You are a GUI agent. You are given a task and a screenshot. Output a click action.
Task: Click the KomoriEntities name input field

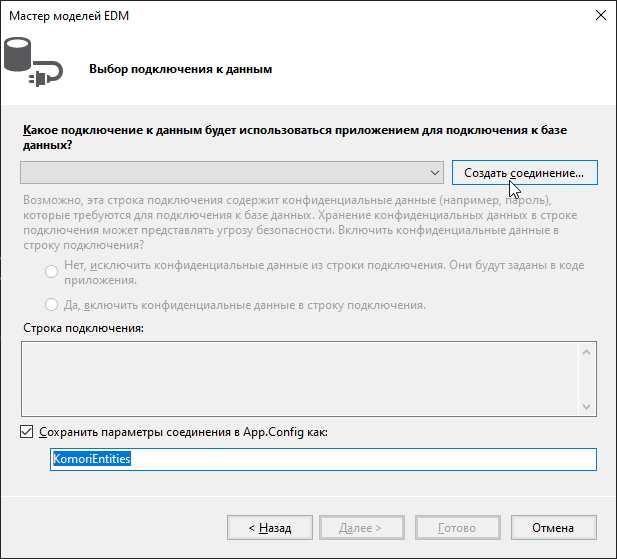(x=323, y=459)
